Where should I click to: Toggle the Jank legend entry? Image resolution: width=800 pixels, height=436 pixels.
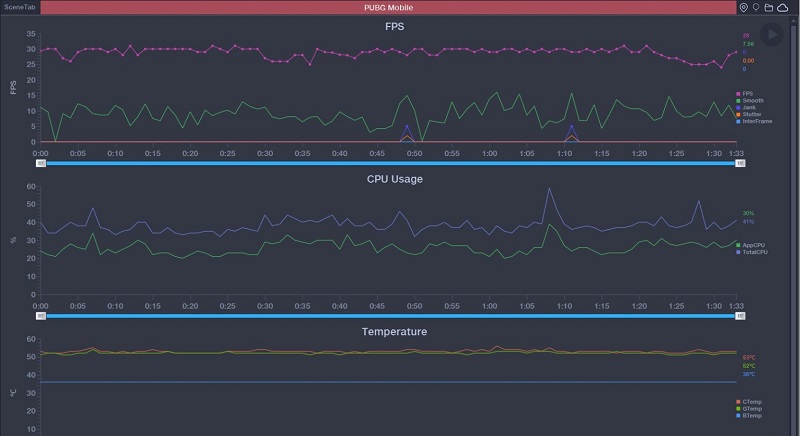click(746, 108)
